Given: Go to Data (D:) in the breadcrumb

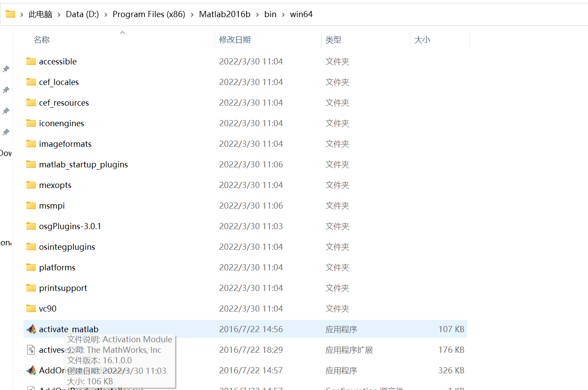Looking at the screenshot, I should tap(82, 14).
